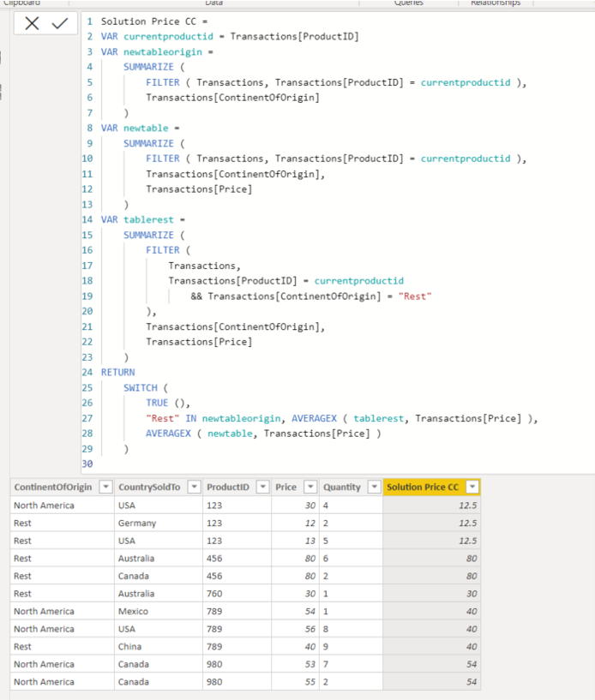Select Quantity cell with value 9
The width and height of the screenshot is (595, 700).
tap(351, 646)
